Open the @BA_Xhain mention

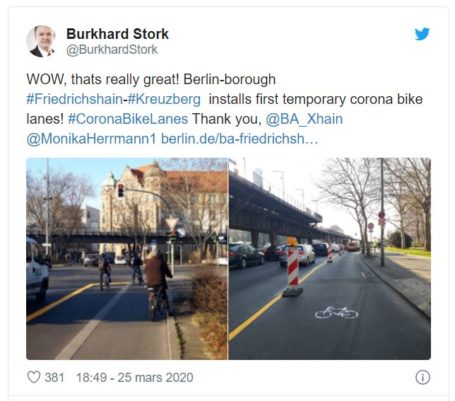(x=304, y=119)
